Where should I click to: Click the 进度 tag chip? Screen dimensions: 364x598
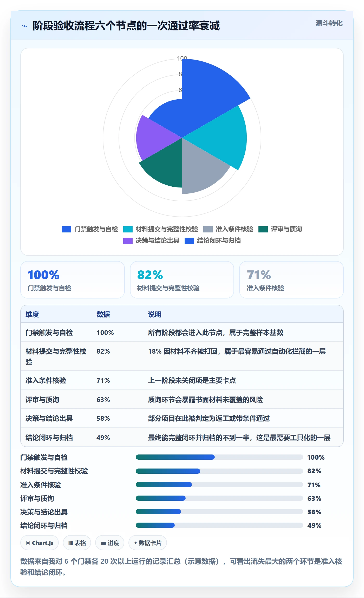point(110,543)
